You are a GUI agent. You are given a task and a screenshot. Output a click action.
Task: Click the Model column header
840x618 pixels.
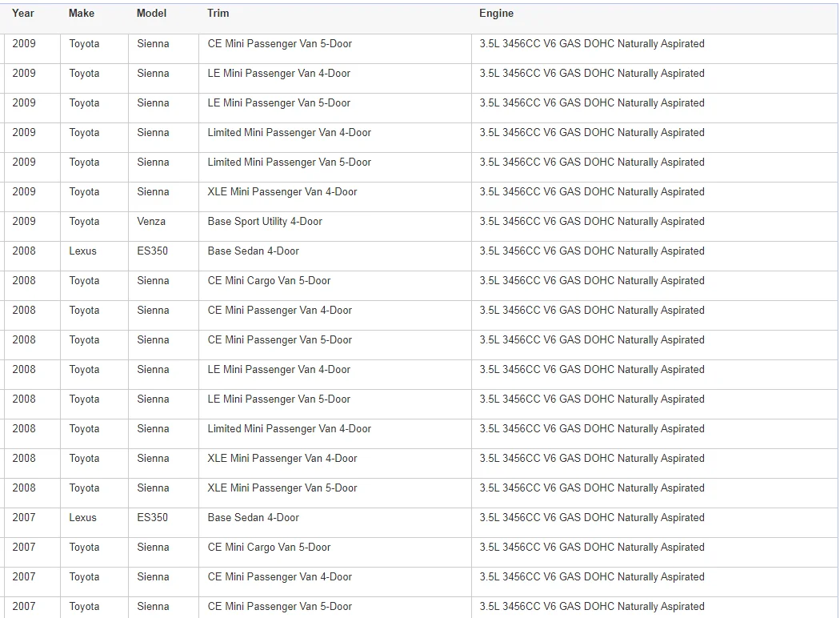pyautogui.click(x=152, y=14)
